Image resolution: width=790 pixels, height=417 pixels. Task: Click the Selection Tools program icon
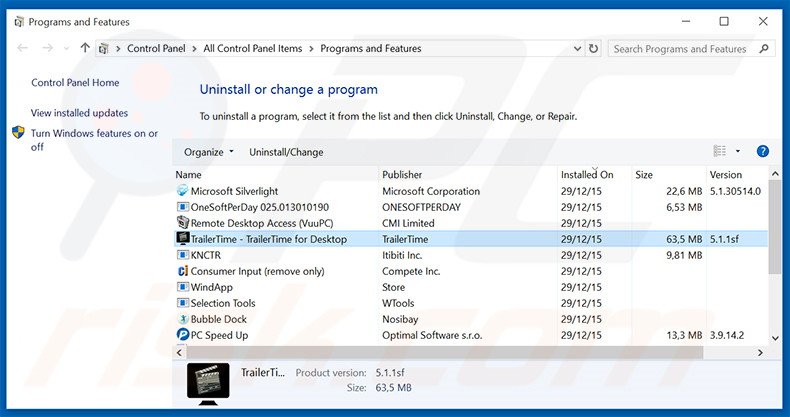[x=182, y=303]
